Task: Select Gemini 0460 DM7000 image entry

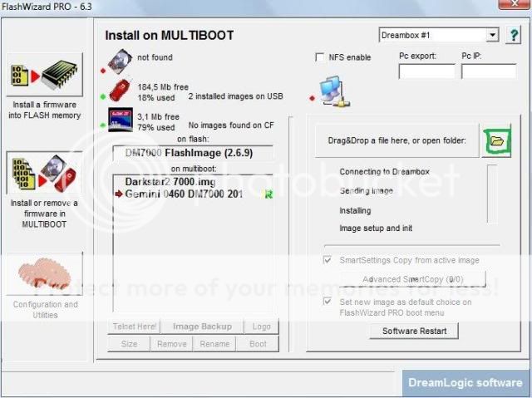Action: pos(184,194)
